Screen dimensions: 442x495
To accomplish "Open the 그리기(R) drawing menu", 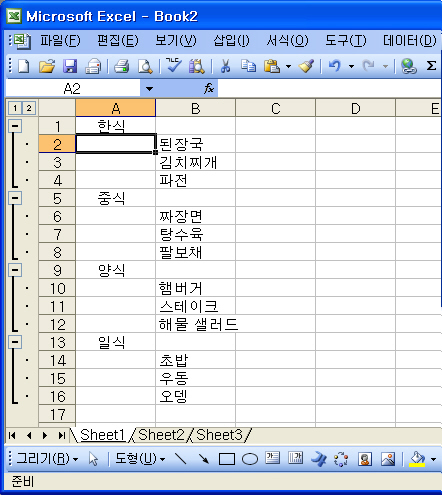I will [x=47, y=459].
